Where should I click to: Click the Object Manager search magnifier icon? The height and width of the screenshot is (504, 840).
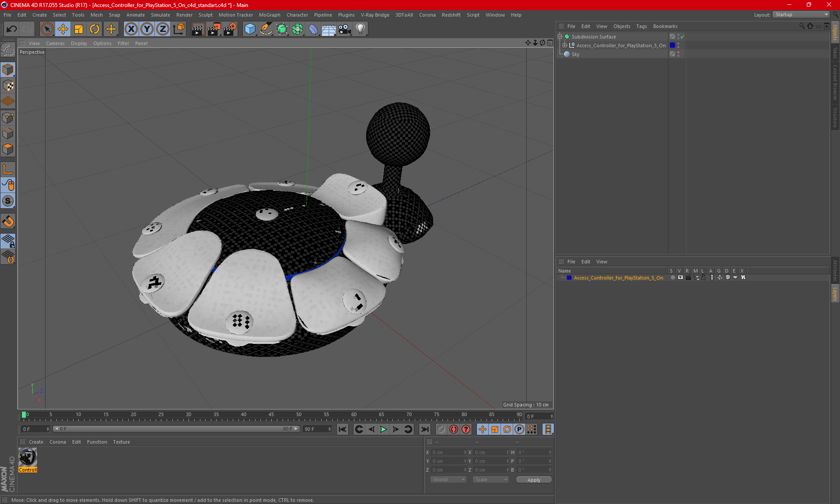(802, 26)
